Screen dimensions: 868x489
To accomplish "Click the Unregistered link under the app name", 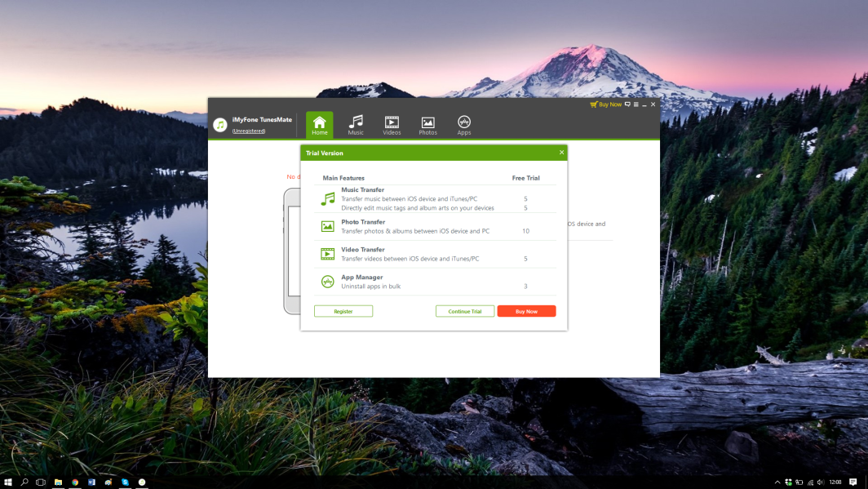I will pyautogui.click(x=249, y=131).
